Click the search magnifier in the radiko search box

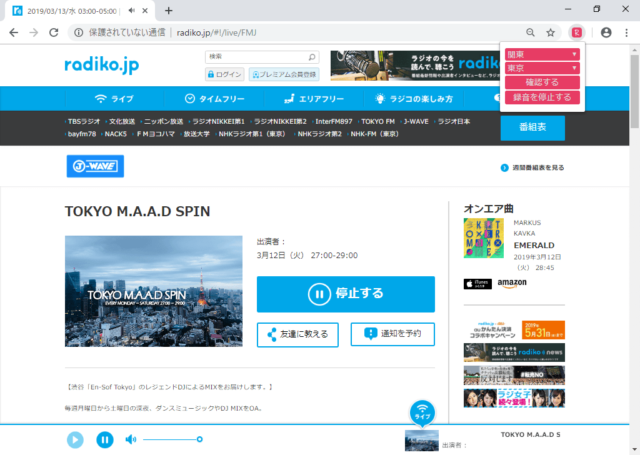pos(312,57)
